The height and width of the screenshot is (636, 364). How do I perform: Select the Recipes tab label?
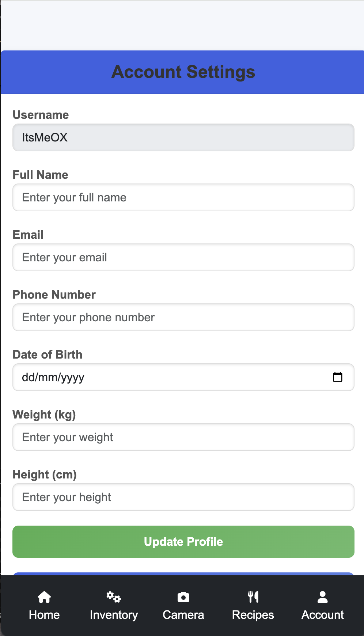(253, 615)
